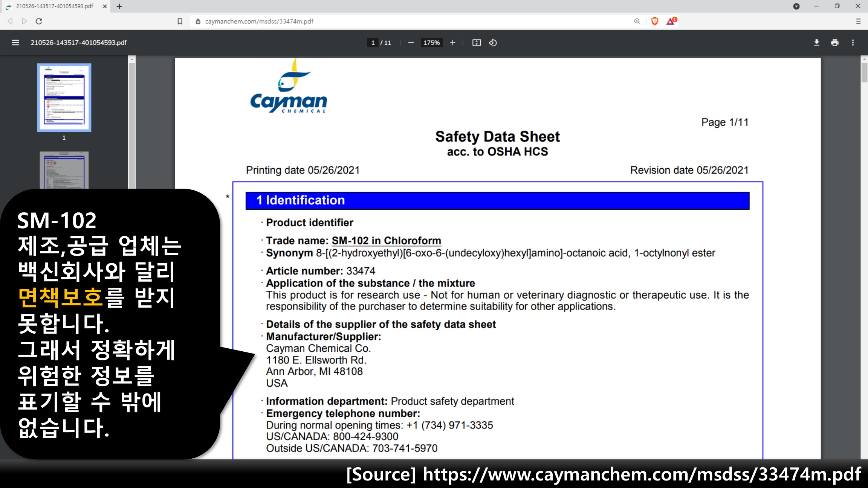Viewport: 868px width, 488px height.
Task: Open the browser main menu
Action: (x=858, y=21)
